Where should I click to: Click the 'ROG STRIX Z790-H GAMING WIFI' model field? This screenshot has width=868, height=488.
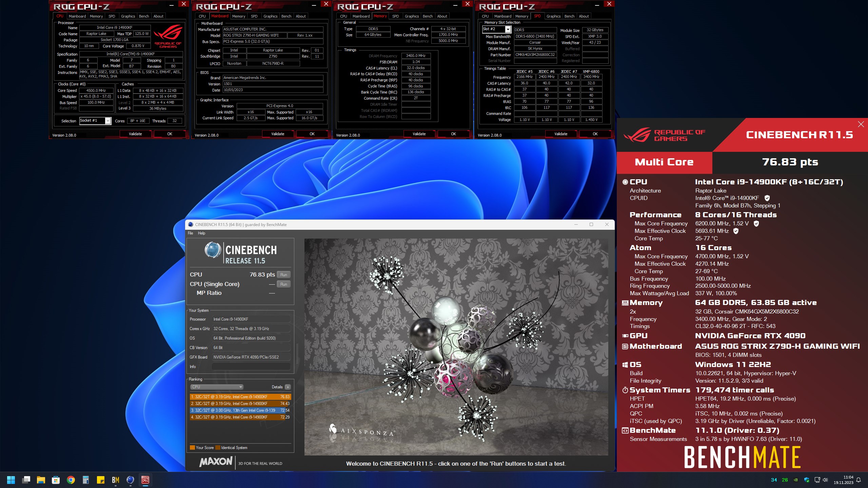254,35
